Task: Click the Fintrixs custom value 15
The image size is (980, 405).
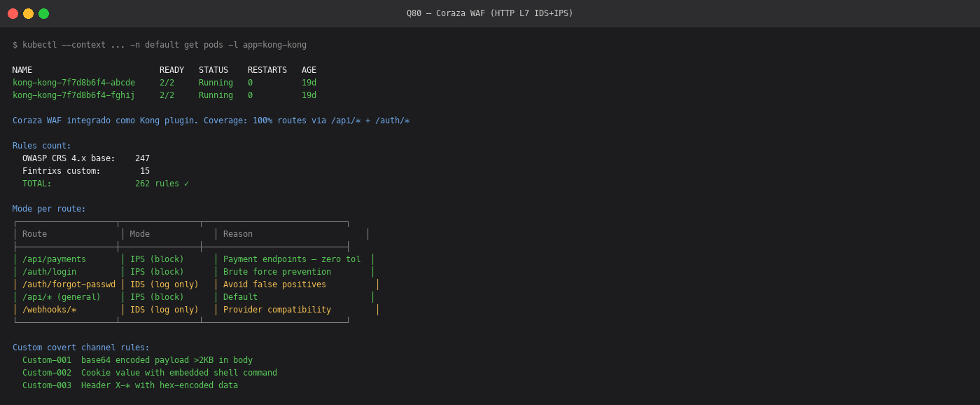Action: point(145,171)
